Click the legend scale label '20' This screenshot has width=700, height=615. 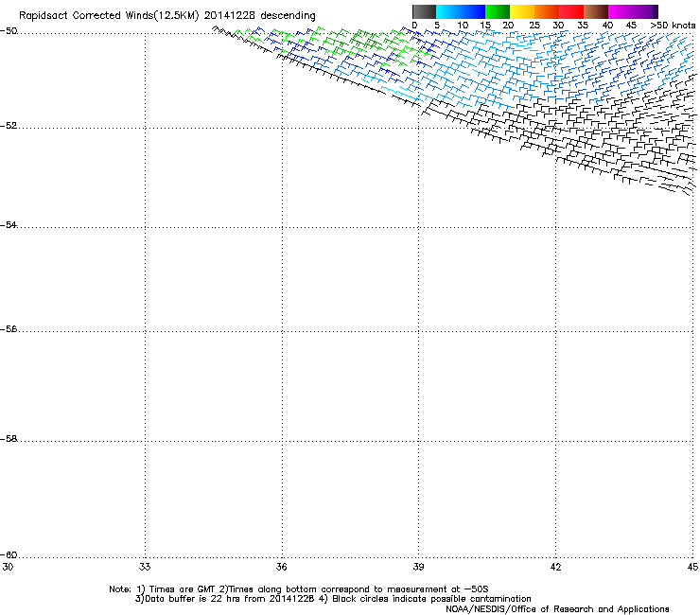click(508, 26)
